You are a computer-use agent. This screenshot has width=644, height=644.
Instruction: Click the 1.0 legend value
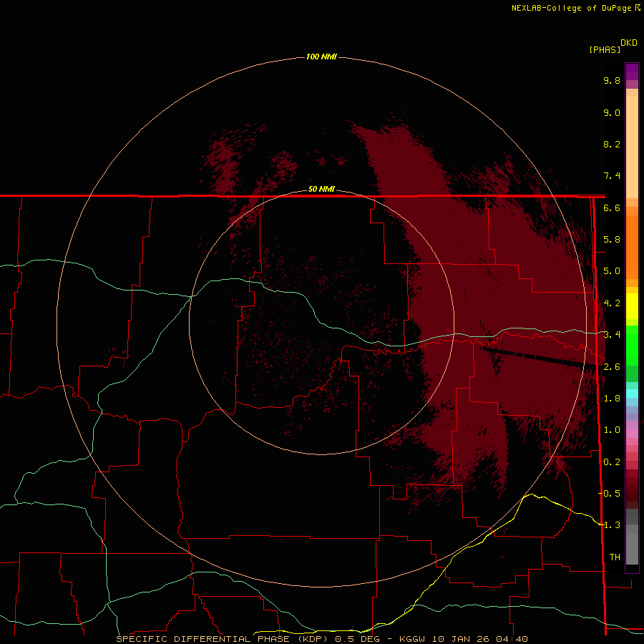point(612,430)
